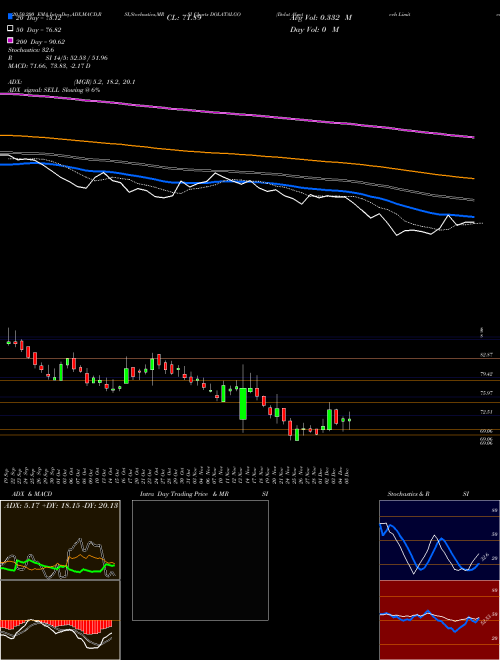This screenshot has width=500, height=660.
Task: Click the 75.97 price axis label
Action: pos(487,393)
